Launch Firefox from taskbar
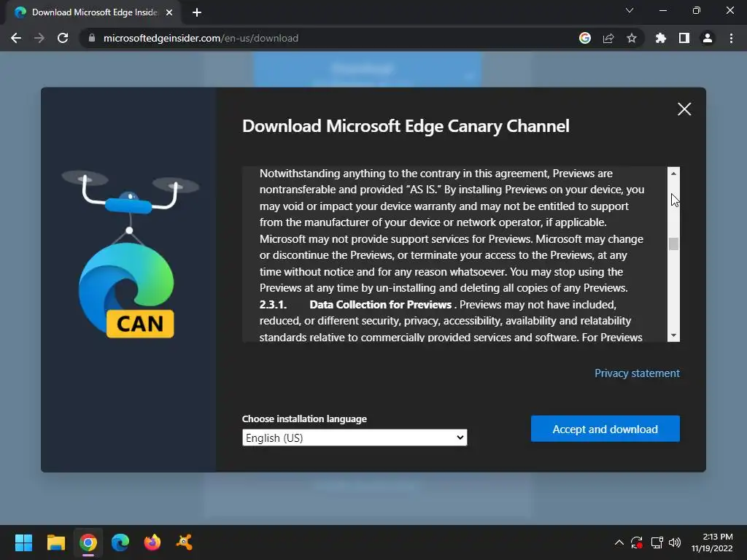Image resolution: width=747 pixels, height=560 pixels. click(x=152, y=542)
